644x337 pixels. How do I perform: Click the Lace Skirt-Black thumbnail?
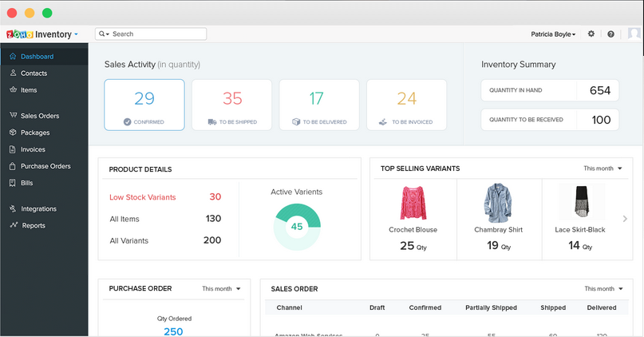[x=582, y=201]
